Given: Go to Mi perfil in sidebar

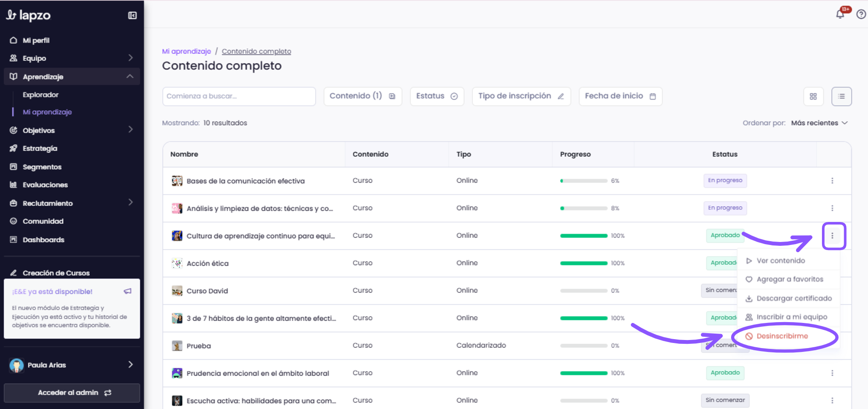Looking at the screenshot, I should pyautogui.click(x=36, y=40).
